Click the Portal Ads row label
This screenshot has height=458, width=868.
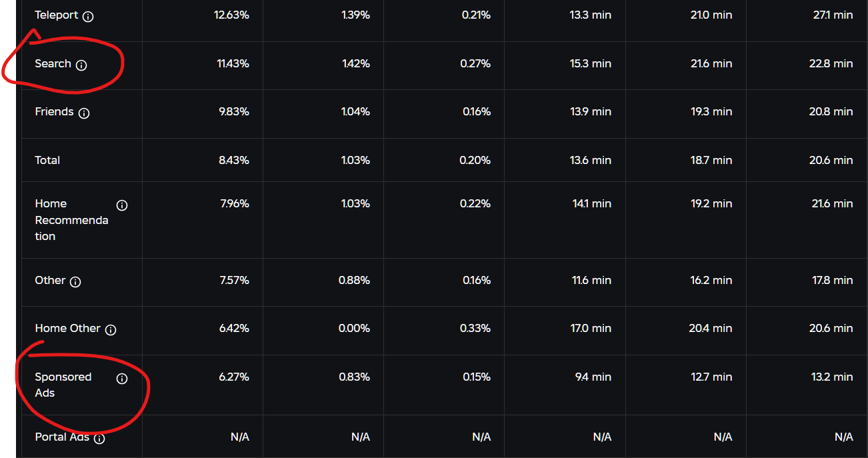click(x=62, y=437)
